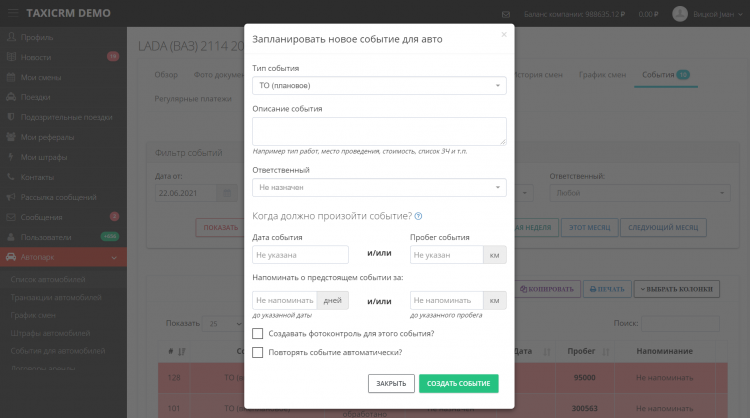
Task: Click the Профиль icon in the sidebar
Action: [x=11, y=37]
